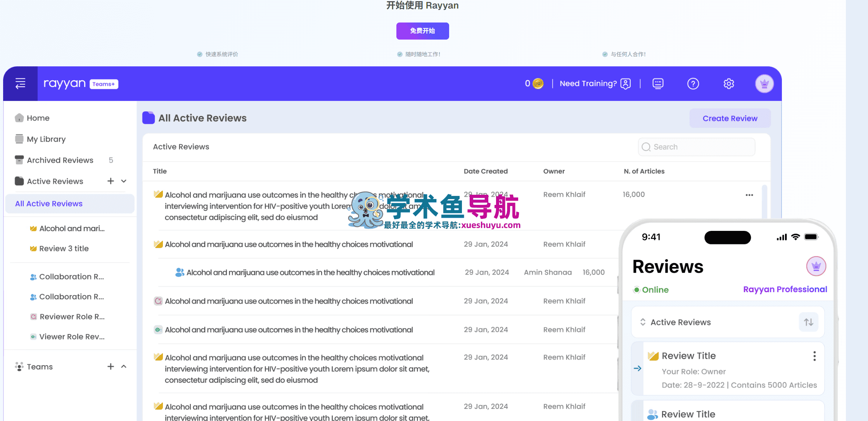Click the 随时随地工作! feature label
Viewport: 868px width, 421px height.
coord(419,54)
